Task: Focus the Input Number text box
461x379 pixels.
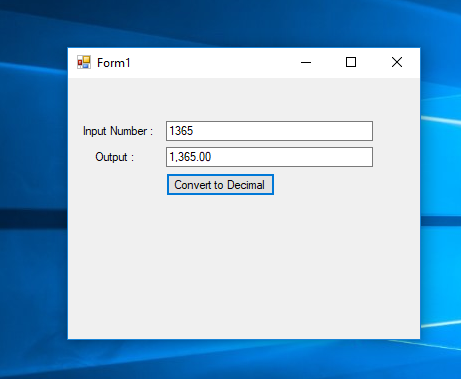Action: (x=269, y=131)
